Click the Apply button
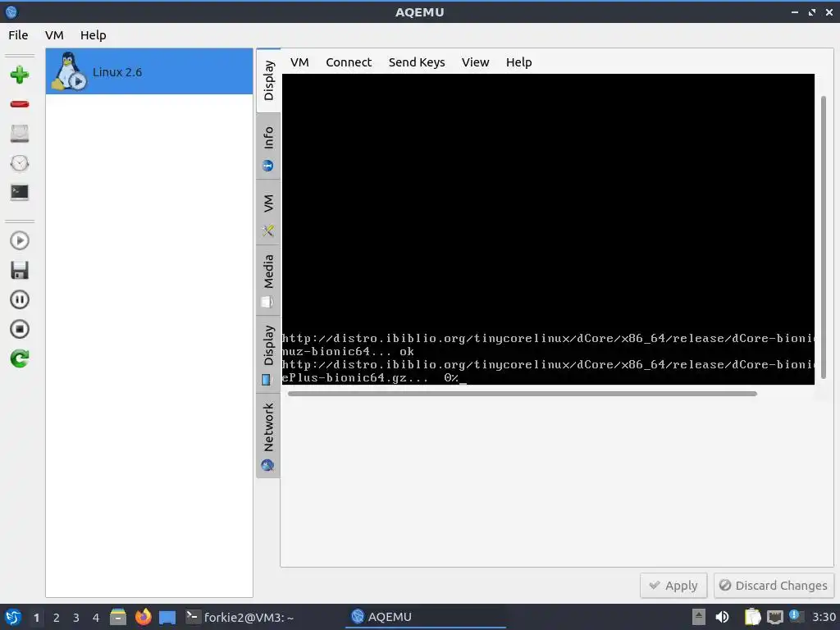The width and height of the screenshot is (840, 630). pos(673,586)
